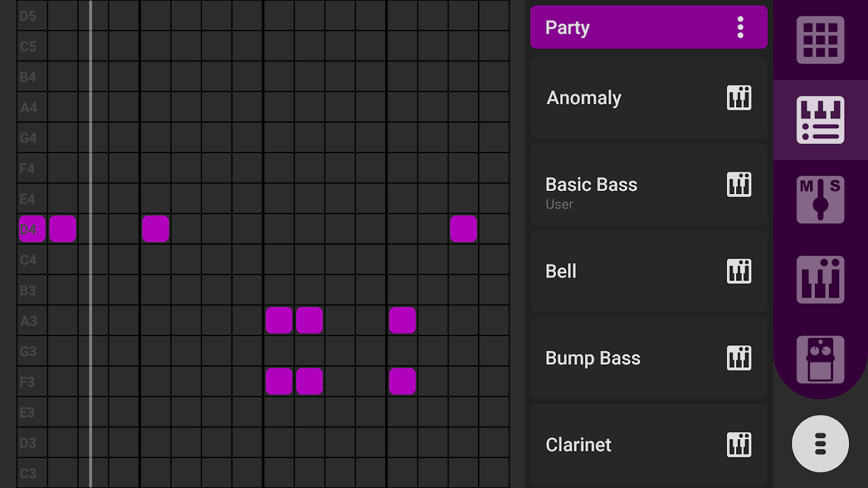Image resolution: width=868 pixels, height=488 pixels.
Task: Expand the round white menu button
Action: 820,443
